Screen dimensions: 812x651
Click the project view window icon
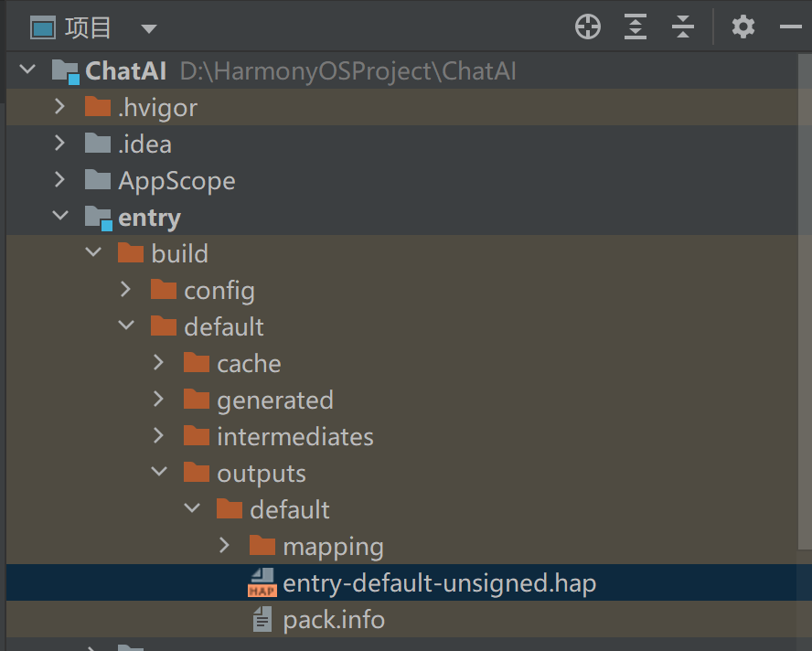pos(42,27)
